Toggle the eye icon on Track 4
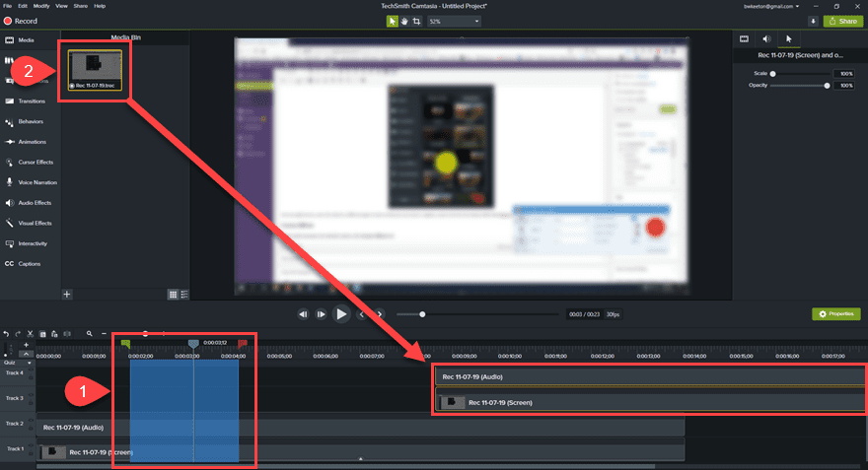This screenshot has height=470, width=868. [31, 369]
